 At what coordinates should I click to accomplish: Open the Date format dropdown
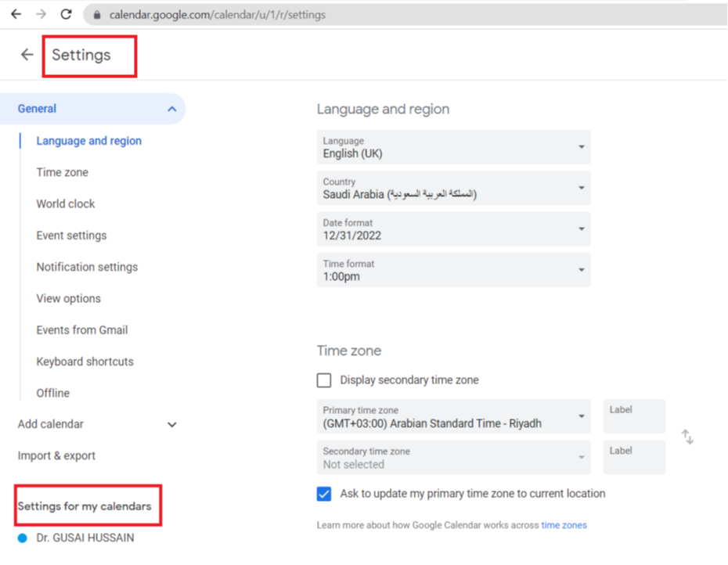click(453, 229)
